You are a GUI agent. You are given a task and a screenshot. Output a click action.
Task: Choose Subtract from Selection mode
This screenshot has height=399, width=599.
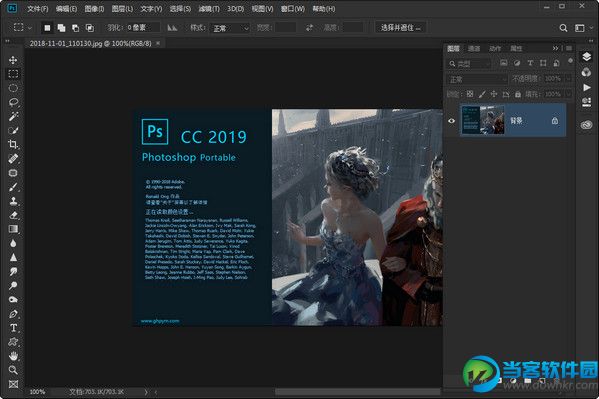click(75, 28)
